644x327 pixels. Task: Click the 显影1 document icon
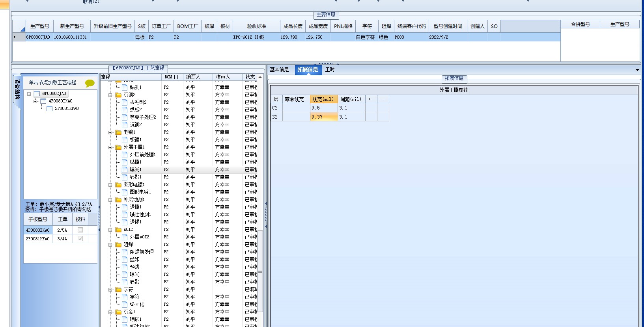(x=125, y=177)
